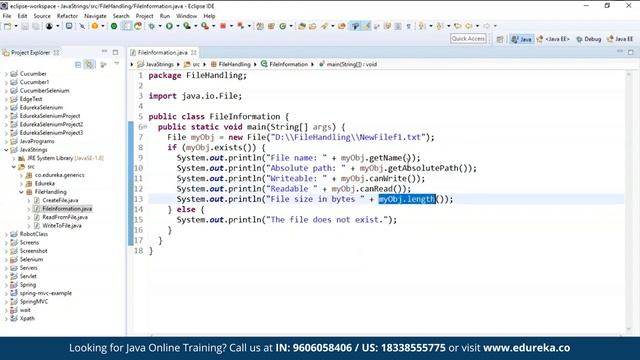Image resolution: width=640 pixels, height=360 pixels.
Task: Open the File menu
Action: [x=7, y=16]
